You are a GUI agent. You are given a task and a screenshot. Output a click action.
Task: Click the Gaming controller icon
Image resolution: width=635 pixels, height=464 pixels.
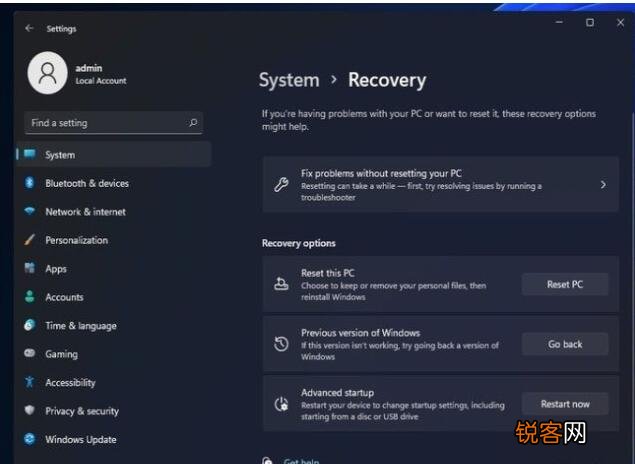click(x=30, y=353)
